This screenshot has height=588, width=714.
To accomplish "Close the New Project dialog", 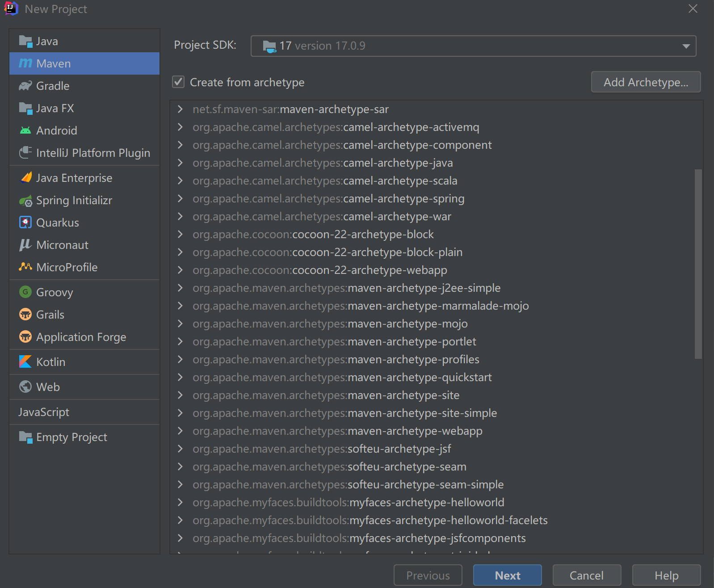I will [693, 8].
